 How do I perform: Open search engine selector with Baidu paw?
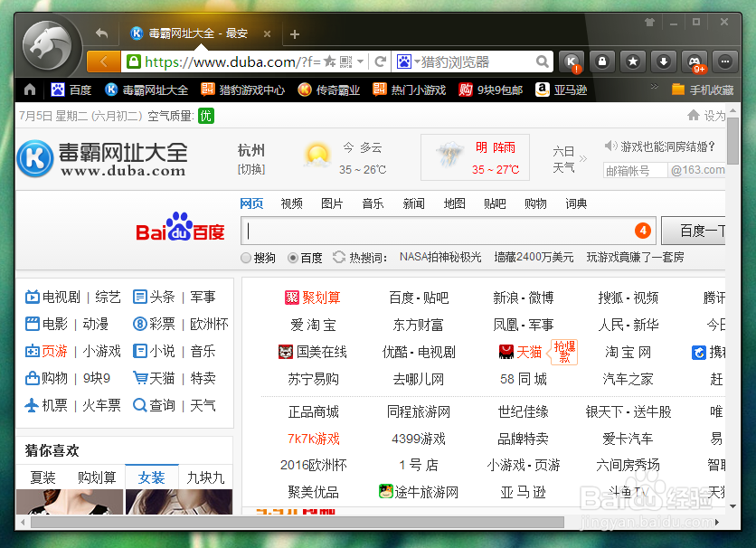click(x=404, y=61)
